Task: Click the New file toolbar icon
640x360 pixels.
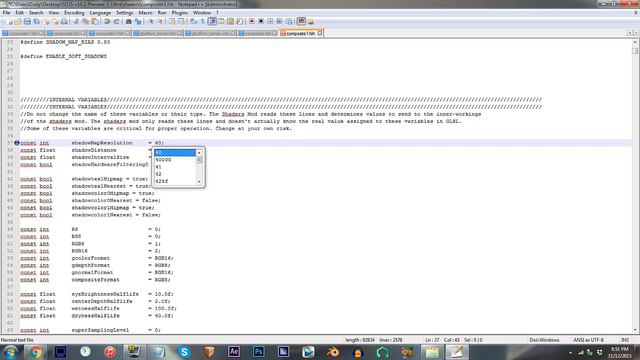Action: [9, 21]
